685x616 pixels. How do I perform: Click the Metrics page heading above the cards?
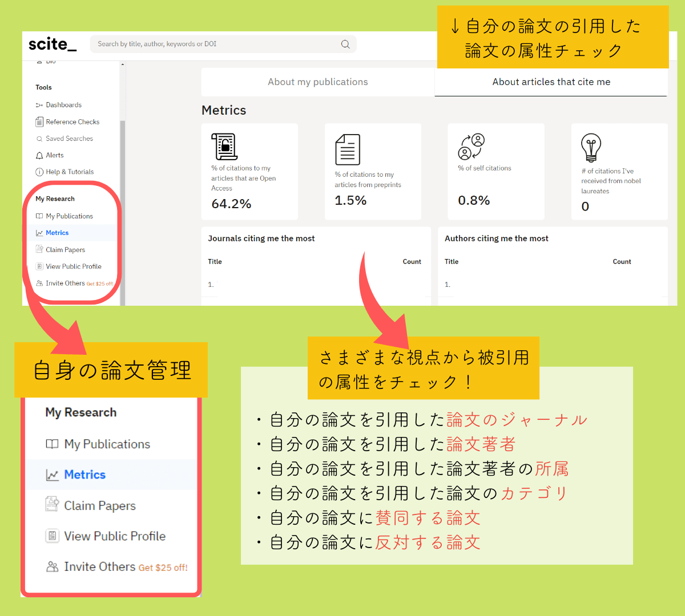[224, 111]
